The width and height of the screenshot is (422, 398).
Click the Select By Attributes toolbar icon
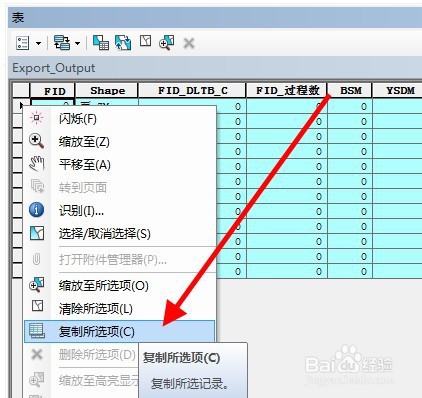point(101,43)
